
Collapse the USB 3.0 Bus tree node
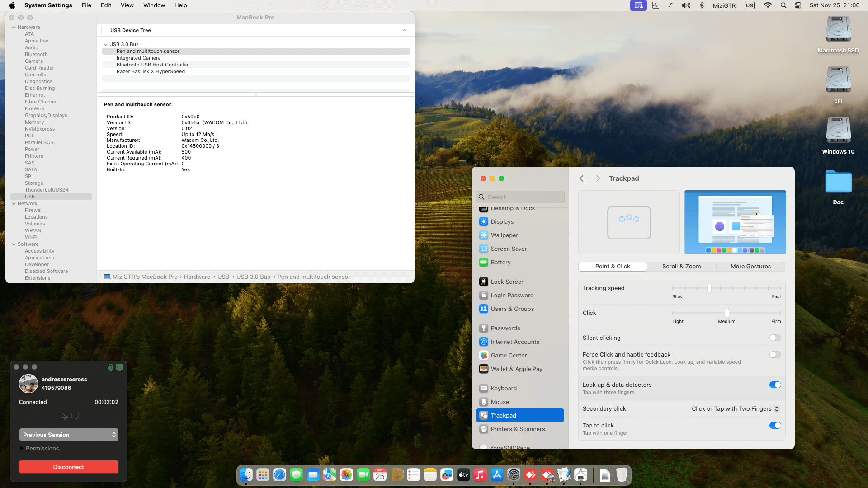point(106,45)
